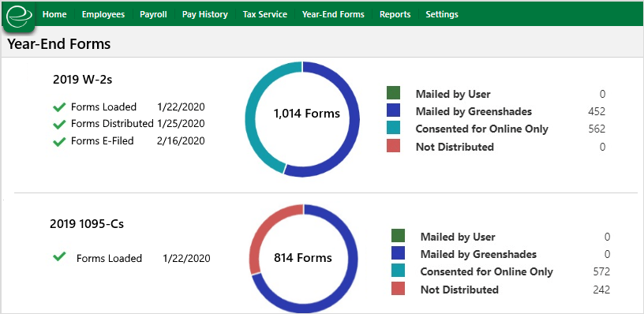Click the green checkmark beside Forms Distributed
This screenshot has width=644, height=314.
tap(59, 124)
